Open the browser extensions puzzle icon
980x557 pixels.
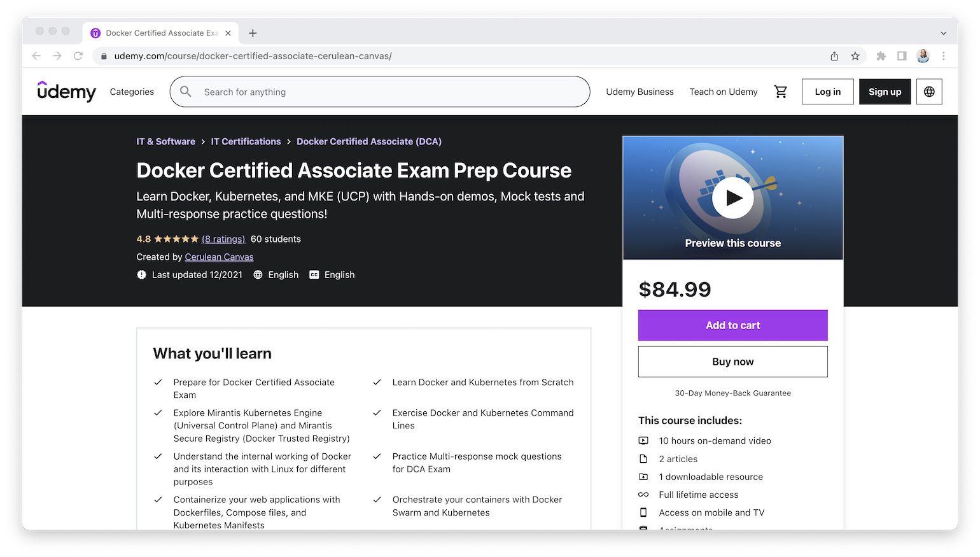coord(881,56)
